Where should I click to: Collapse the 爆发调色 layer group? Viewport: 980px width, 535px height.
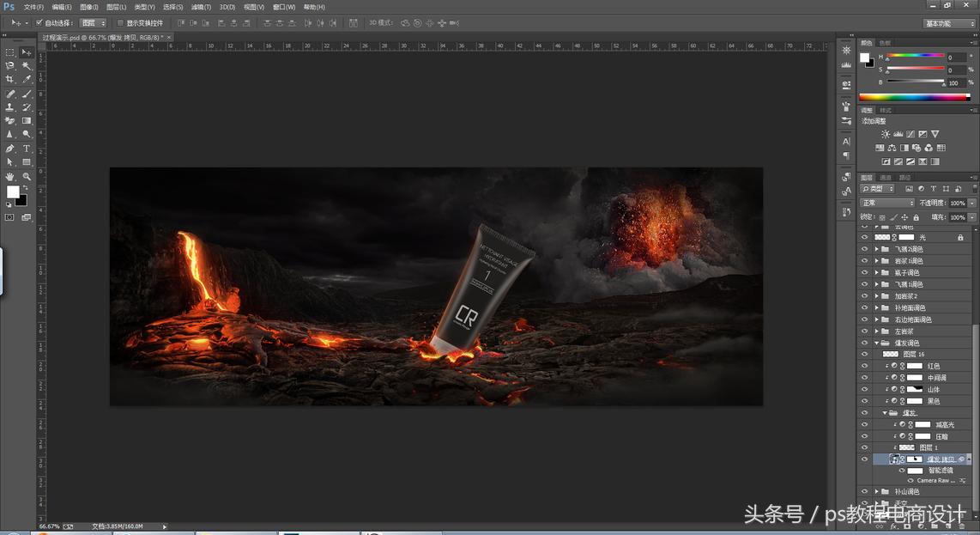[x=876, y=343]
